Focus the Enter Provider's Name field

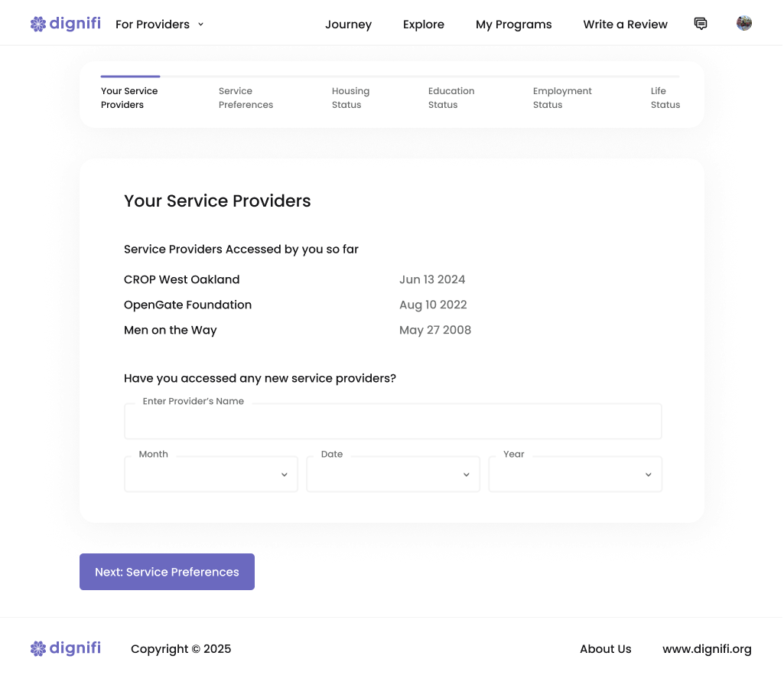coord(393,421)
